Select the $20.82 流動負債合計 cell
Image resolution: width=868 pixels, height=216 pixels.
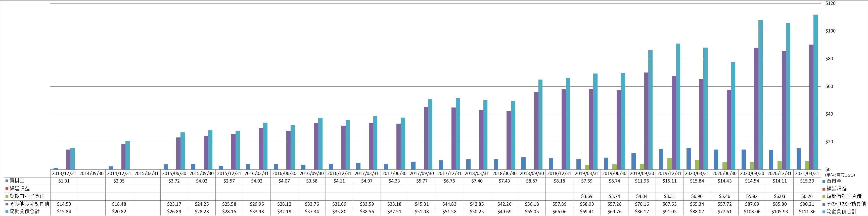tap(119, 212)
